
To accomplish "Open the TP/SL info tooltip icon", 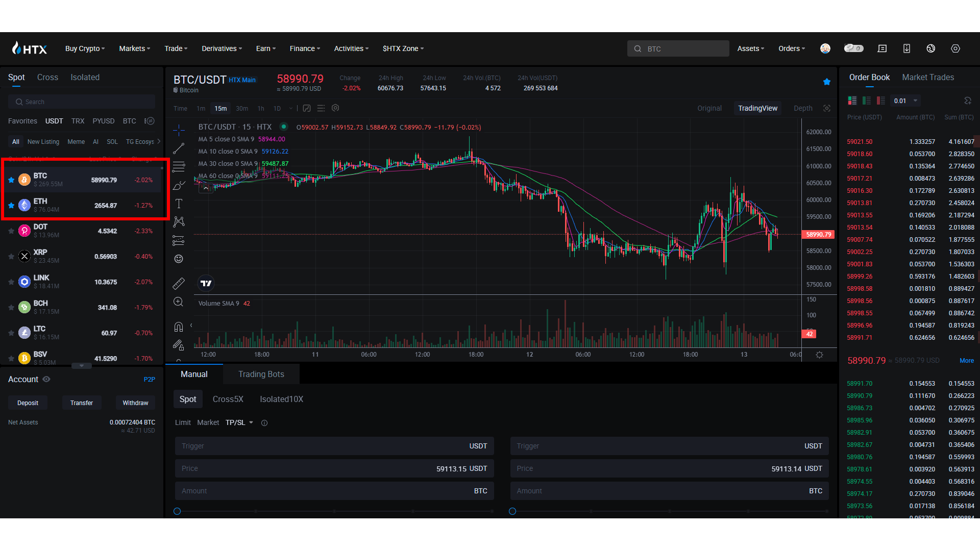I will click(x=264, y=423).
